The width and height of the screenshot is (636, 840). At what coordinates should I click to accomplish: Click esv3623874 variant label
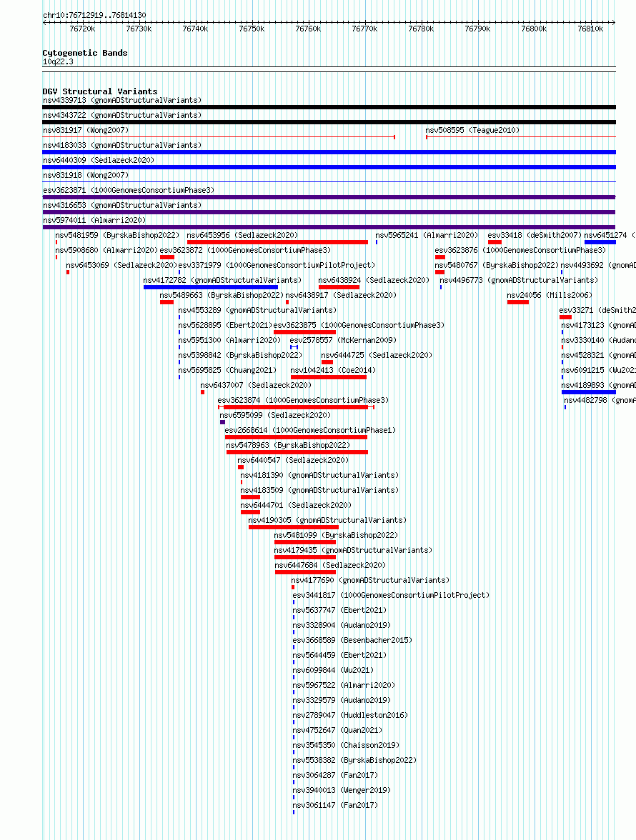(x=303, y=400)
